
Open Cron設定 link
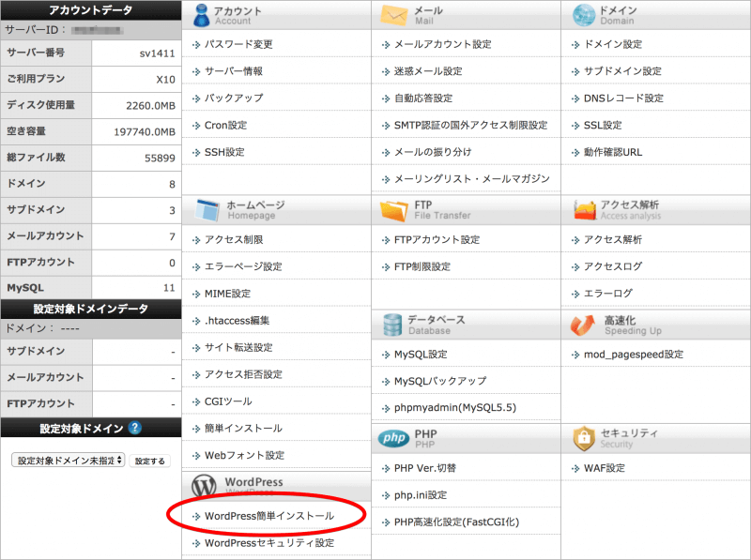(225, 126)
